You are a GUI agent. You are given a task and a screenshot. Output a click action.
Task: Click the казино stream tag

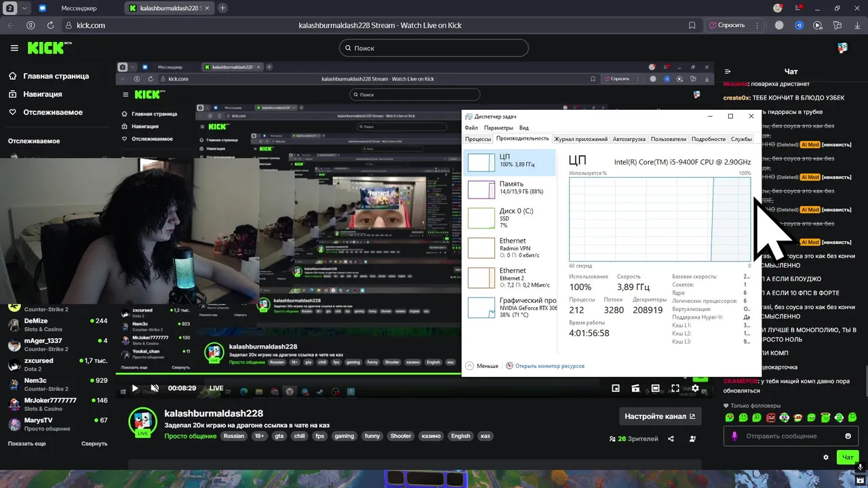point(431,436)
